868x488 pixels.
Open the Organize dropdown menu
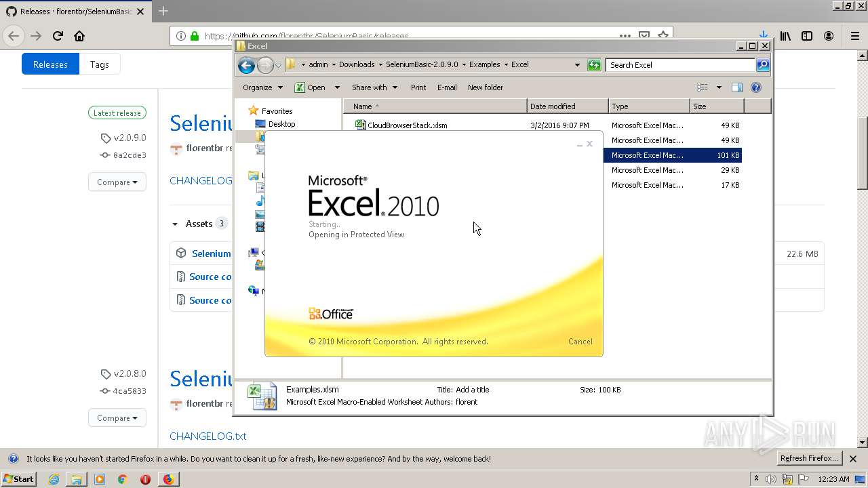(262, 87)
